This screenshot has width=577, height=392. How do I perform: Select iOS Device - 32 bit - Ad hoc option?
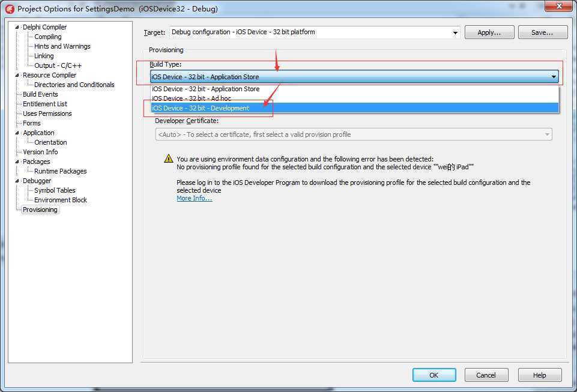coord(355,98)
